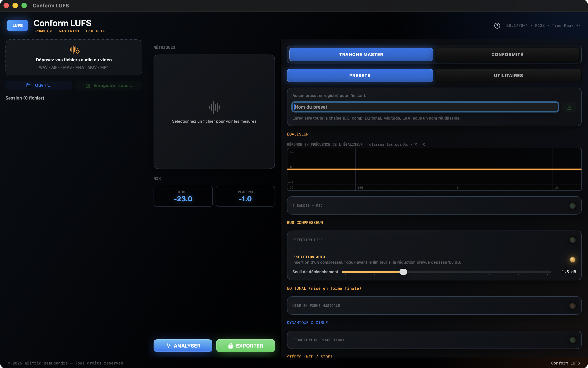Toggle the DÉTECTION LIÉE switch
Screen dimensions: 588x368
(x=572, y=240)
